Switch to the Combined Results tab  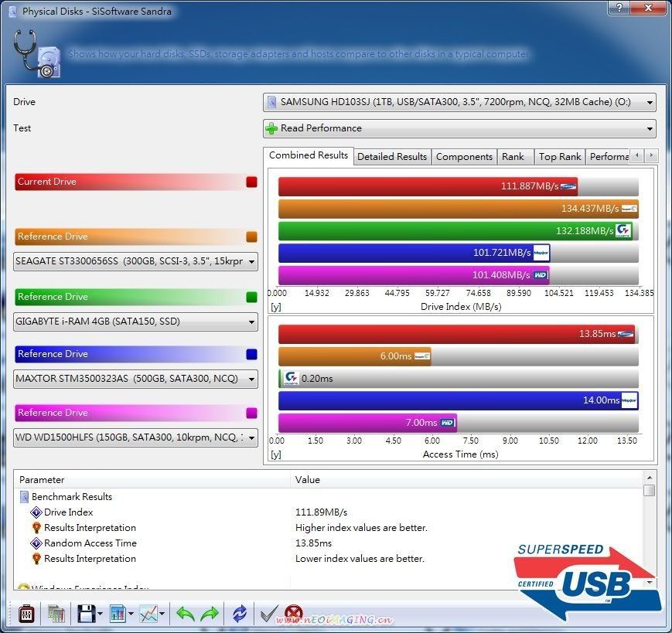(309, 155)
